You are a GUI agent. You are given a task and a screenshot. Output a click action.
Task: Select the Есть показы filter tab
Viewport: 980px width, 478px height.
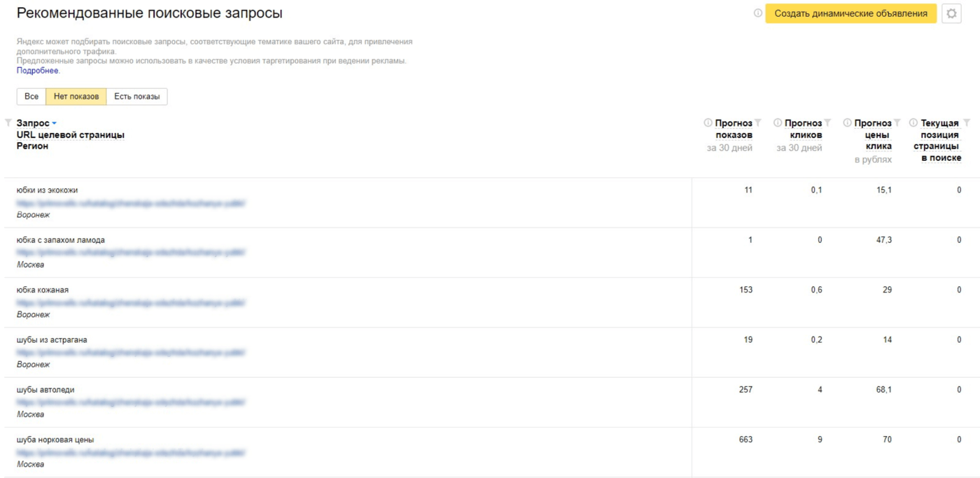pos(136,97)
